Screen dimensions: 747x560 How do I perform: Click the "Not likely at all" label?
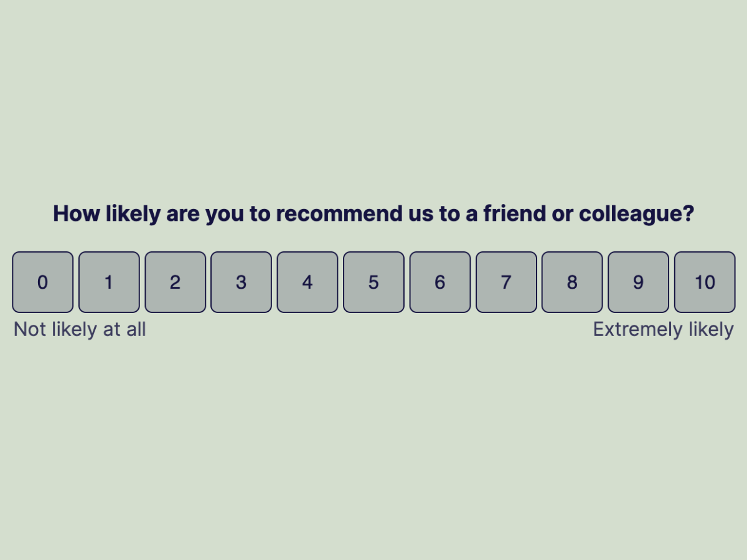80,329
